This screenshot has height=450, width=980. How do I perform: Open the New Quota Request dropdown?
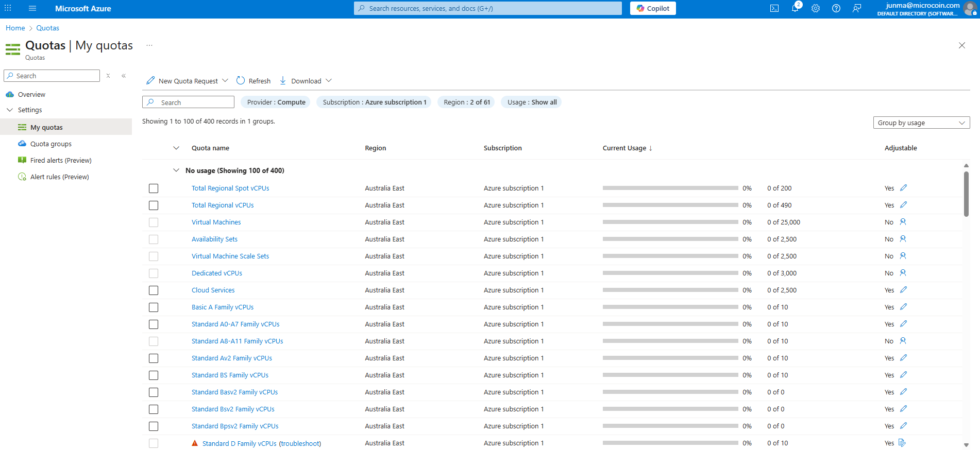(x=187, y=81)
